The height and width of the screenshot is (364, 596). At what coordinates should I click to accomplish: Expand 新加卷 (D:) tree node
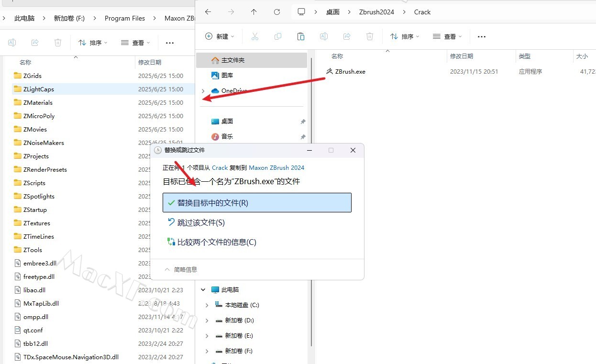pos(207,320)
